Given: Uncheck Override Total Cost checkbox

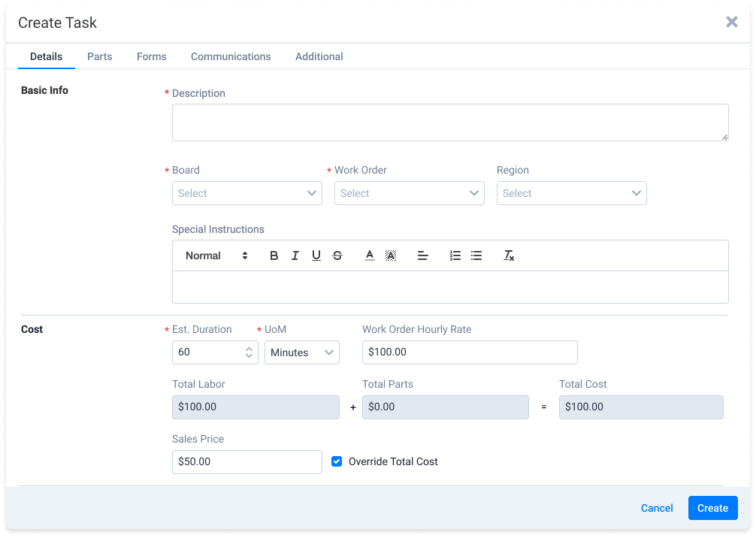Looking at the screenshot, I should 337,461.
